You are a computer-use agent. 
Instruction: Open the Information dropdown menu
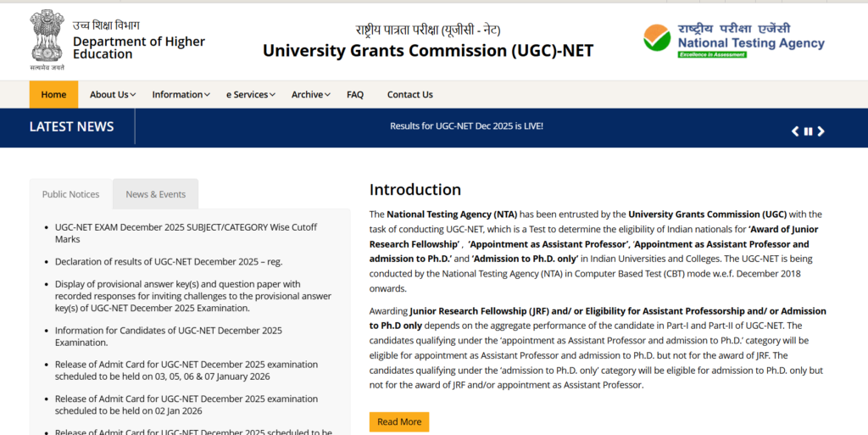click(x=181, y=95)
